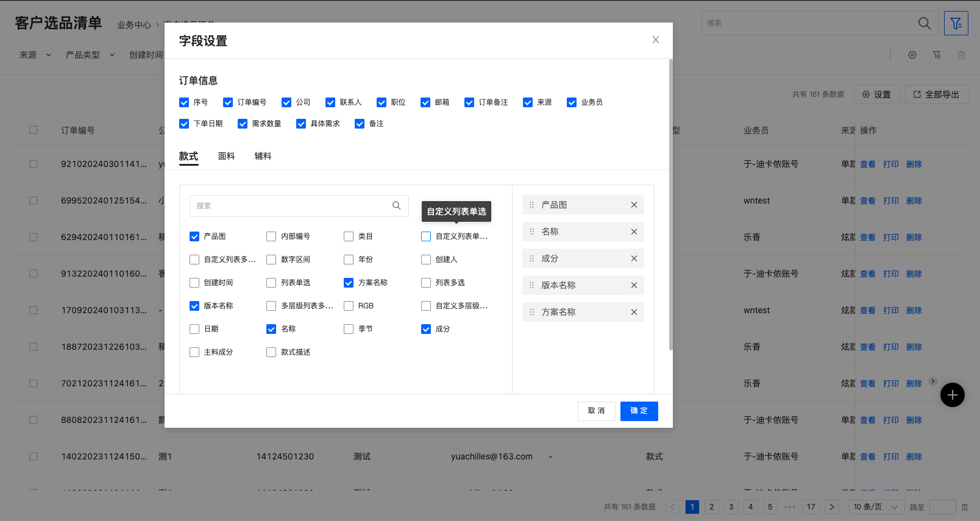This screenshot has height=521, width=980.
Task: Close the 字段设置 dialog with the X icon
Action: 656,40
